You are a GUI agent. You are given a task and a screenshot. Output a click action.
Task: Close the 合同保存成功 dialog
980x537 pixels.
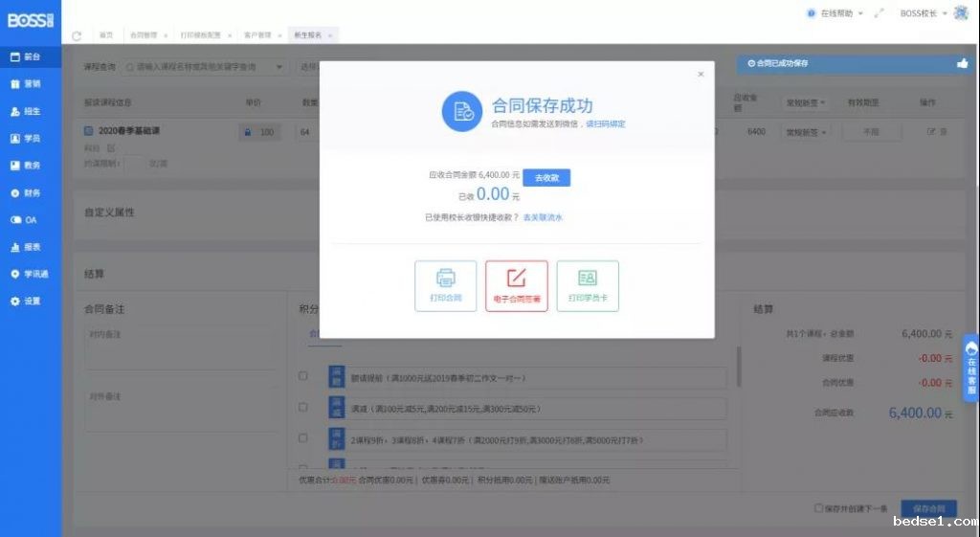[701, 74]
